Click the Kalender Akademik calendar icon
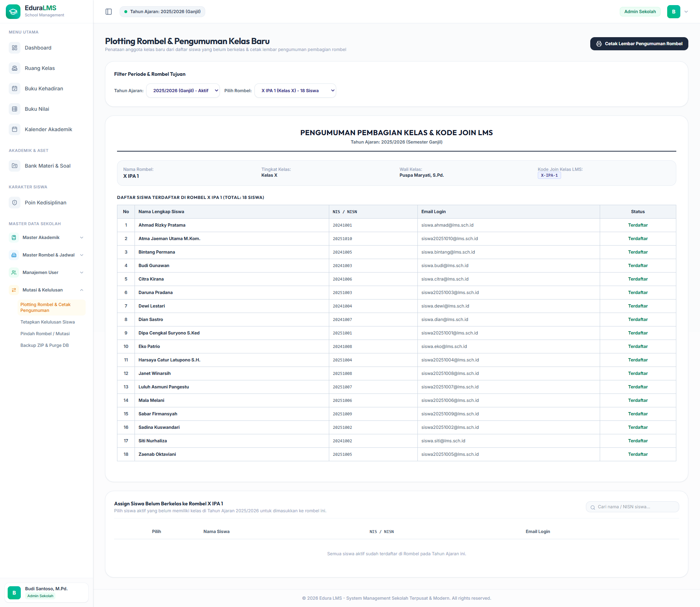Screen dimensions: 700x607 point(15,129)
